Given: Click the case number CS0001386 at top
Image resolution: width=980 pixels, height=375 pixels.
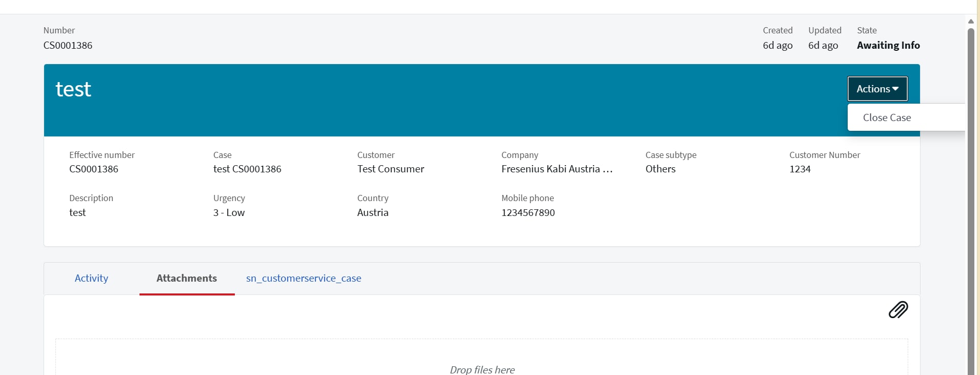Looking at the screenshot, I should (68, 45).
